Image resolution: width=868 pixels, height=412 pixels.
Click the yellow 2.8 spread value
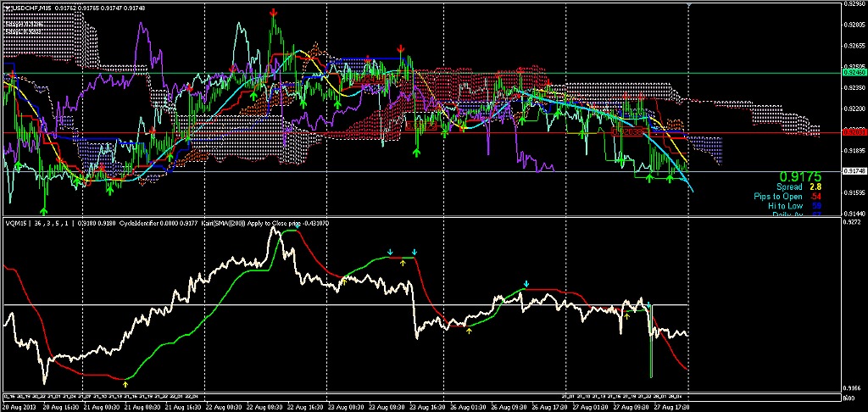815,187
